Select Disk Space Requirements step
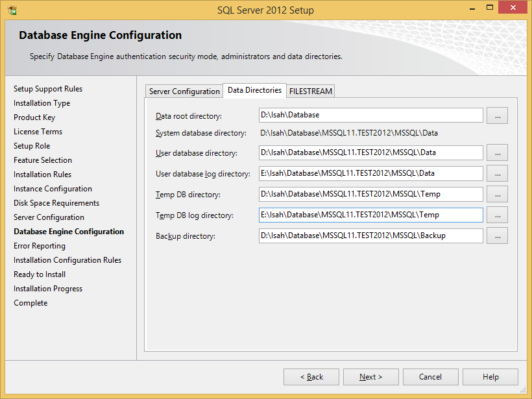 (x=56, y=203)
